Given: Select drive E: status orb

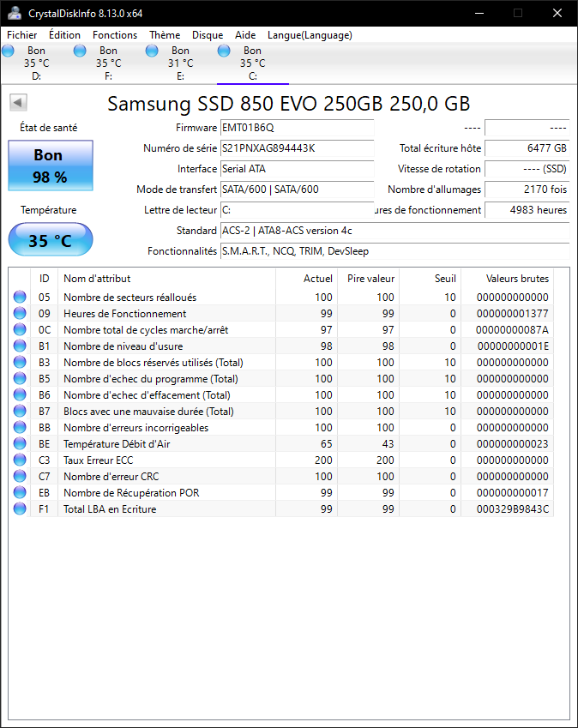Looking at the screenshot, I should pyautogui.click(x=152, y=50).
